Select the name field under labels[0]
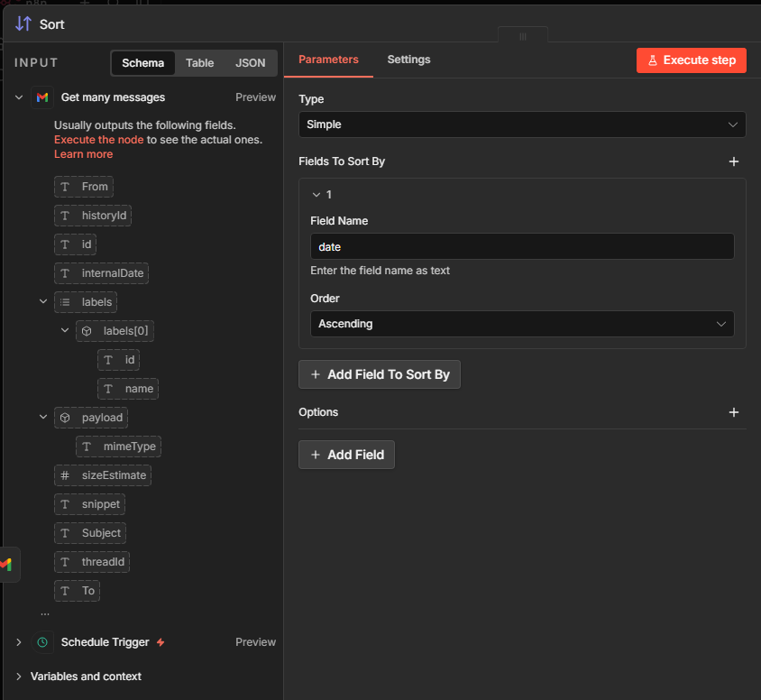761x700 pixels. (128, 389)
